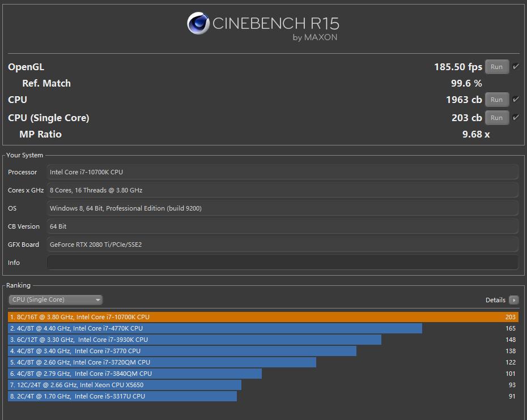The image size is (527, 420).
Task: Select ranking row 4 i7-3770 CPU
Action: point(263,351)
